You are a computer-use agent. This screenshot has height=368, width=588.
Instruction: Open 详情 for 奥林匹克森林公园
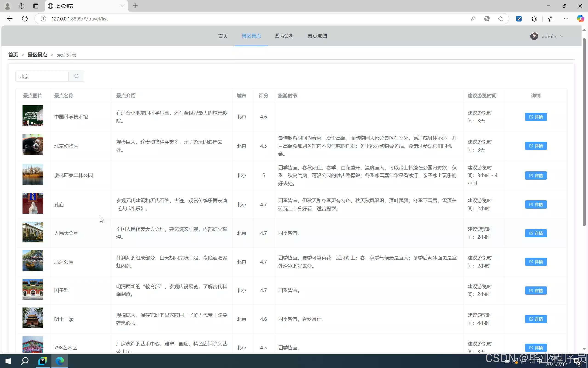[536, 175]
